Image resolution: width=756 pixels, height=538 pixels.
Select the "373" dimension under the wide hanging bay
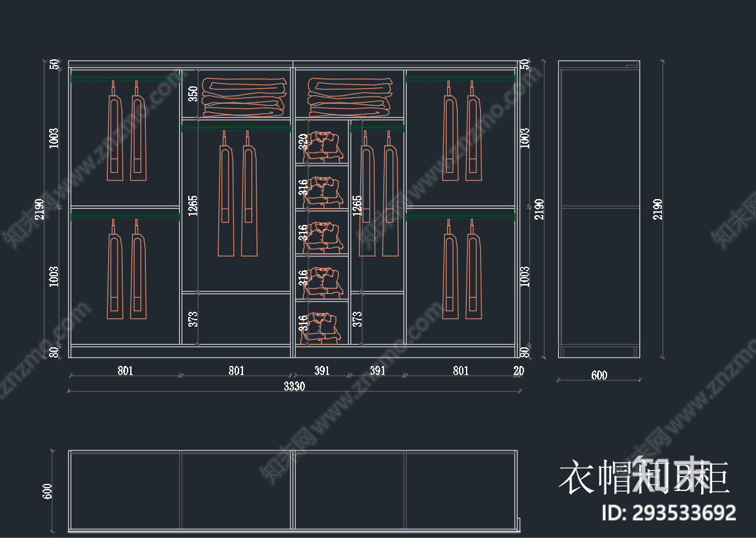(x=193, y=319)
